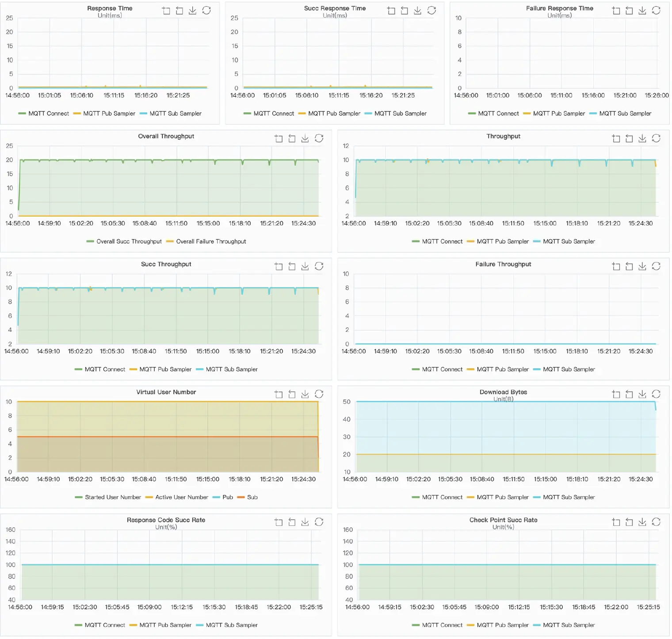This screenshot has height=639, width=672.
Task: Refresh the Download Bytes chart
Action: [657, 394]
